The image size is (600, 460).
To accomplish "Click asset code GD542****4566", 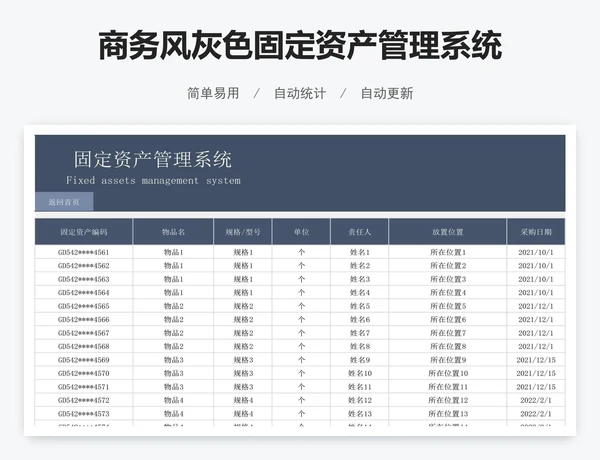I will coord(84,320).
